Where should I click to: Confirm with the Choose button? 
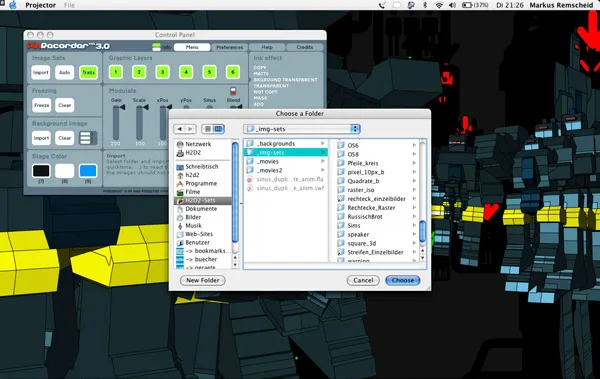click(403, 280)
